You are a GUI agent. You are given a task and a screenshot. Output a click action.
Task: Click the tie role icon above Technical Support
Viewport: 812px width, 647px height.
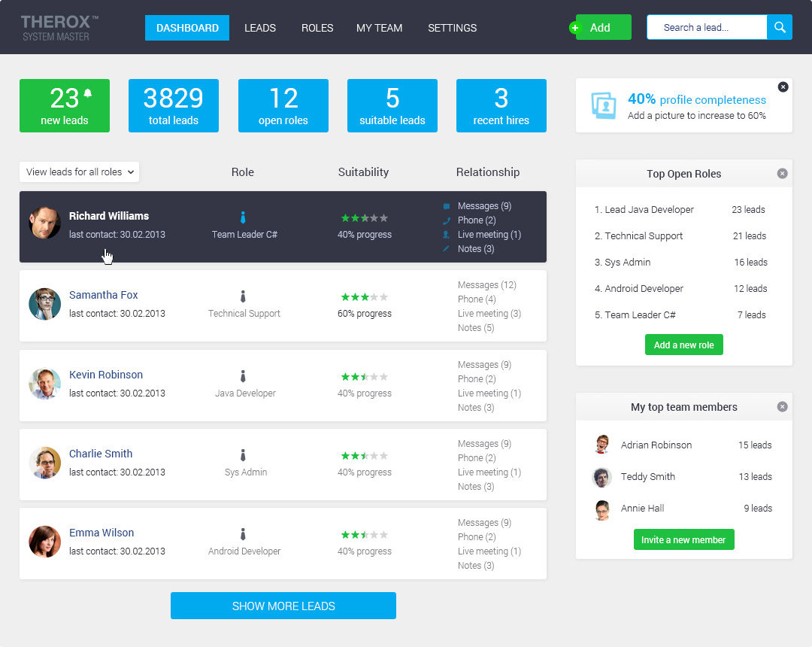[x=243, y=296]
